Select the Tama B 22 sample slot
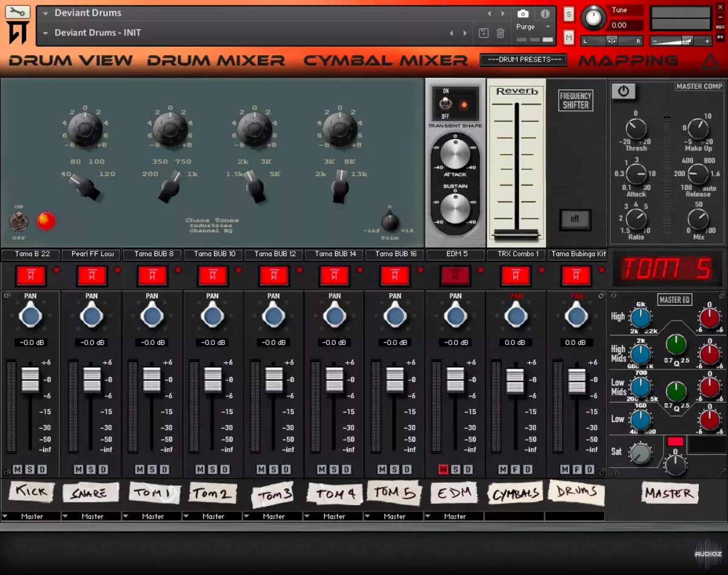This screenshot has height=575, width=728. tap(31, 254)
